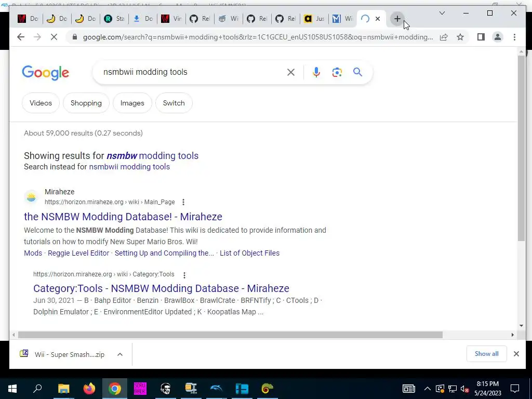Viewport: 532px width, 399px height.
Task: Apply the Switch filter chip
Action: pos(174,103)
